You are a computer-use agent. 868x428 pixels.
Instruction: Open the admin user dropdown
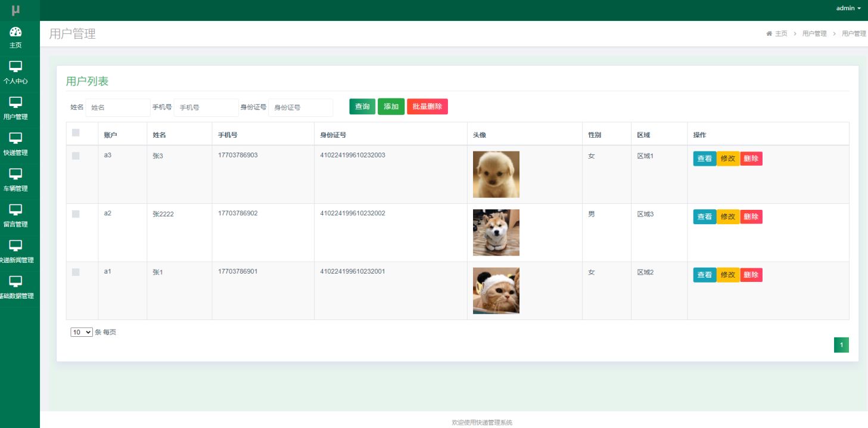point(848,8)
